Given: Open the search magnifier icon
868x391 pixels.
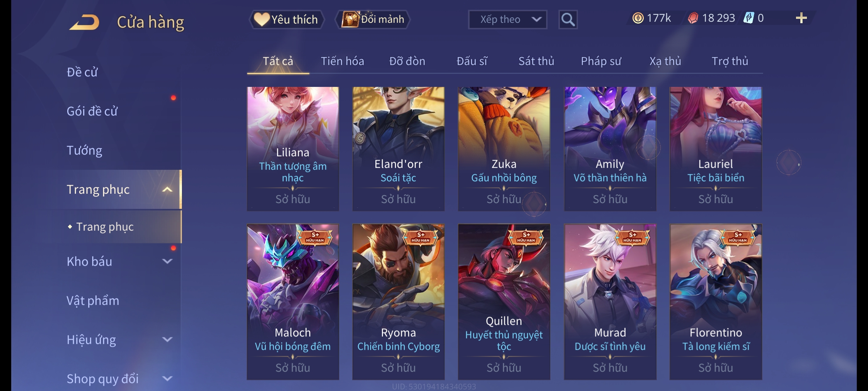Looking at the screenshot, I should point(568,20).
